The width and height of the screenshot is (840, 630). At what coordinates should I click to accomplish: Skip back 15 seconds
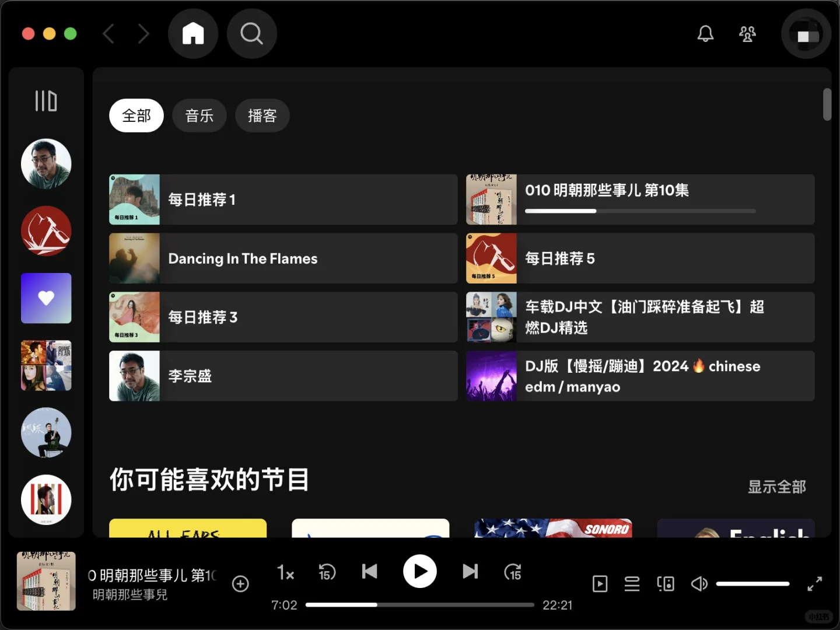327,572
